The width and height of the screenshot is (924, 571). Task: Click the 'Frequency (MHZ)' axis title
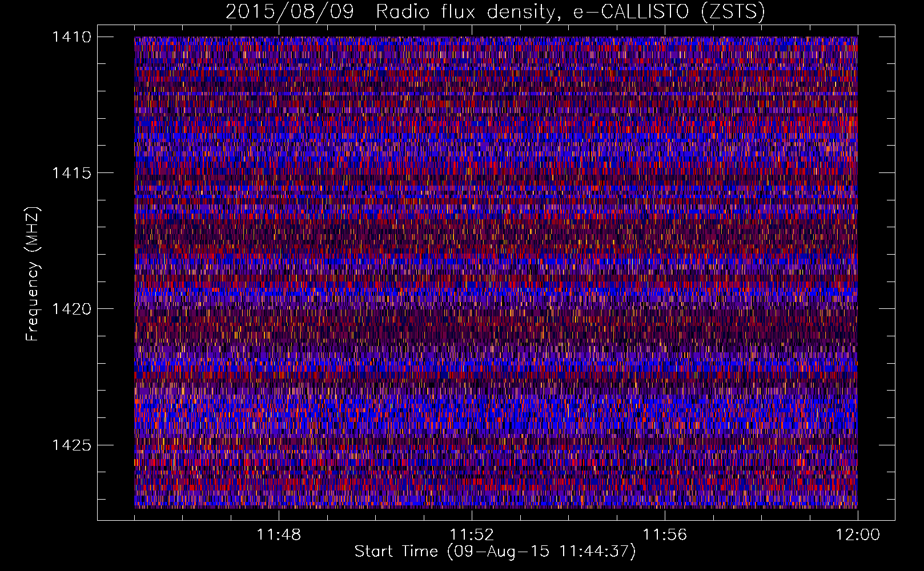tap(33, 274)
